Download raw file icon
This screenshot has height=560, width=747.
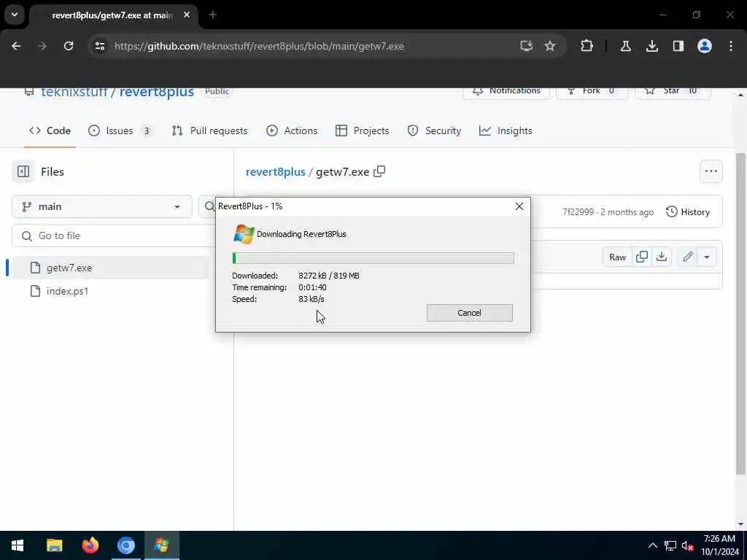coord(662,257)
